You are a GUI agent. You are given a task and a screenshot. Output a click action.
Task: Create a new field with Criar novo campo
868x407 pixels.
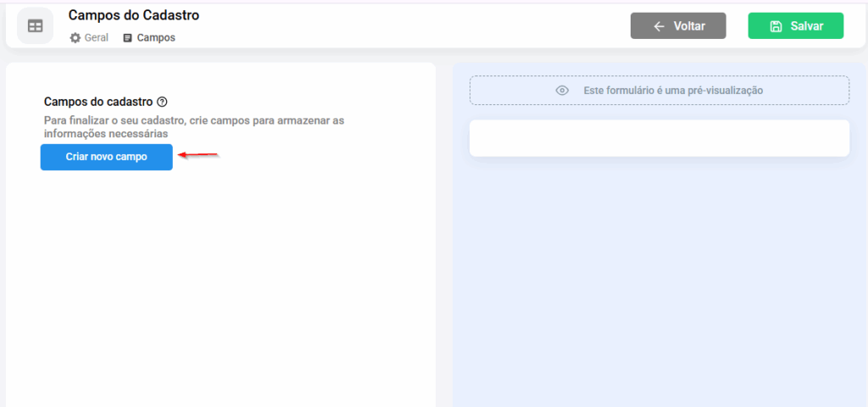[x=107, y=157]
